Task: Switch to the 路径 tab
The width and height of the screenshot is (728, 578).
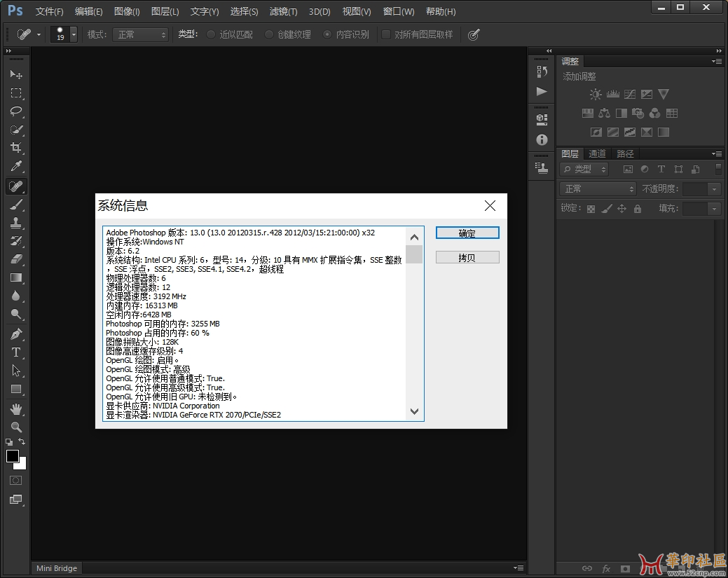Action: coord(625,153)
